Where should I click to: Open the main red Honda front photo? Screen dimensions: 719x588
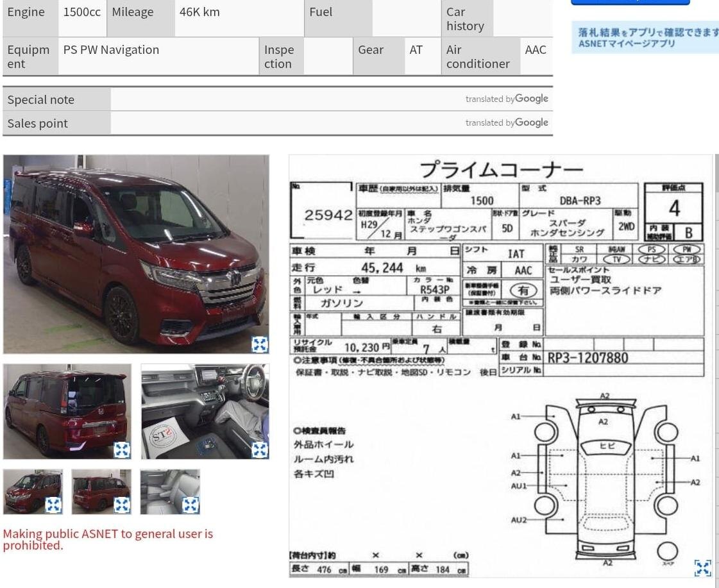[x=136, y=254]
